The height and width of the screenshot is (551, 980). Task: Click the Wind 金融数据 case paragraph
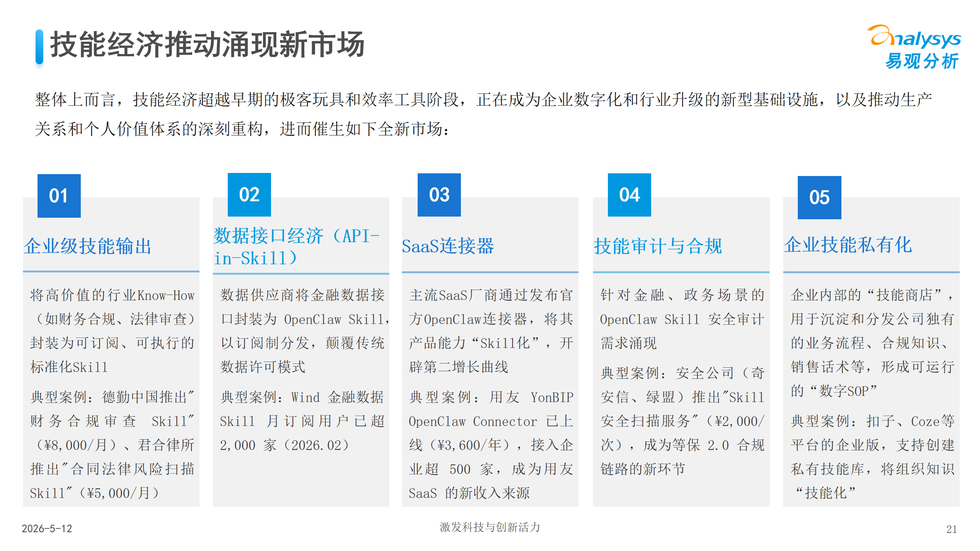[302, 421]
